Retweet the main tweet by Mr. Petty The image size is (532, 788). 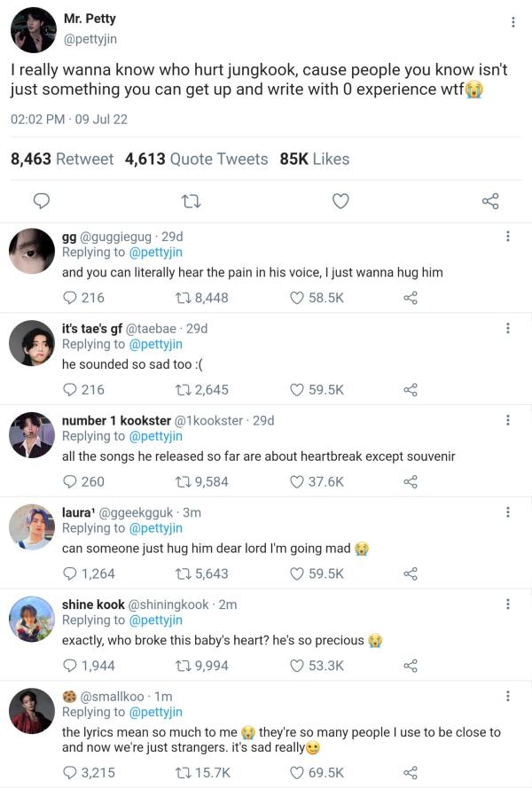[x=190, y=202]
